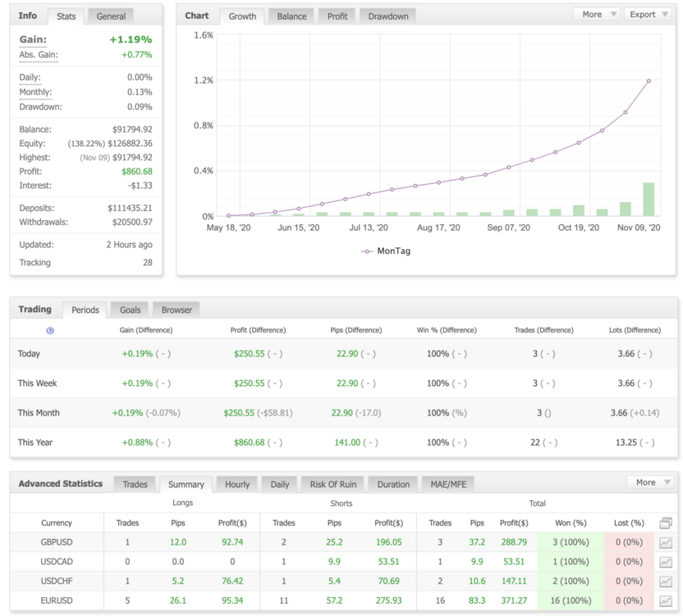Open Advanced Statistics More dropdown
The height and width of the screenshot is (616, 683).
651,482
